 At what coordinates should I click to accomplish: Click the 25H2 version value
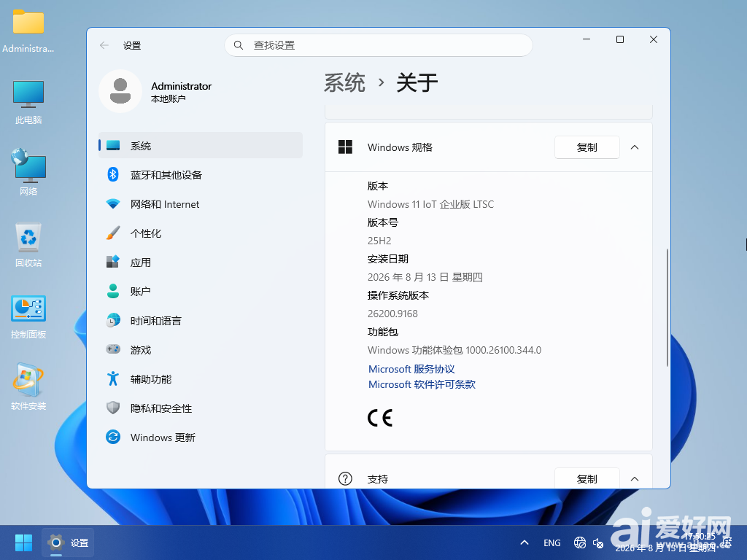[379, 241]
